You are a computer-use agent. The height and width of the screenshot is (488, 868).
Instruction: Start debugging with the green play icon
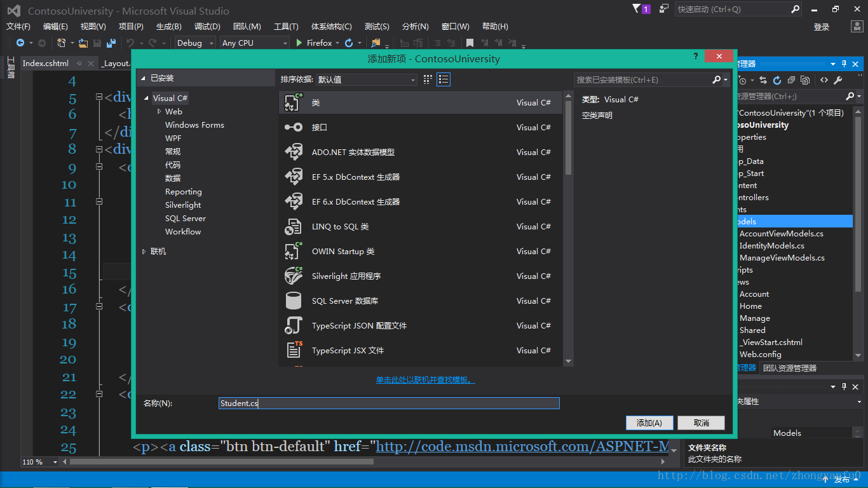tap(300, 43)
